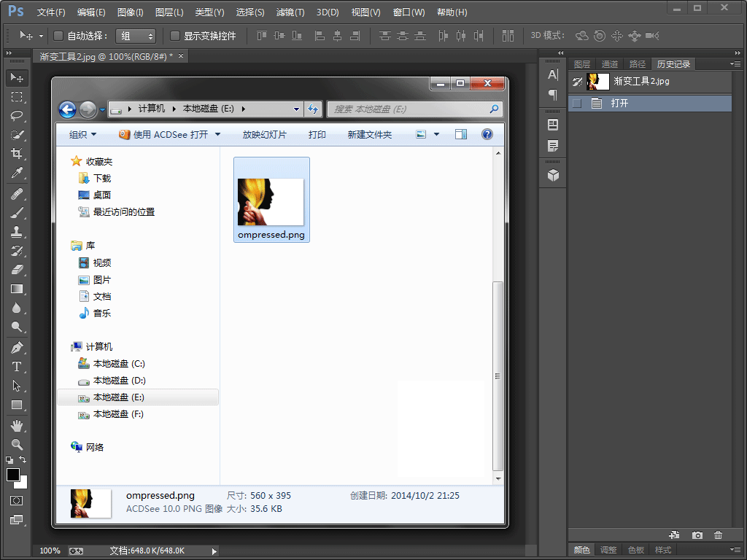Click 新建文件夹 in Explorer toolbar
Image resolution: width=747 pixels, height=560 pixels.
370,135
